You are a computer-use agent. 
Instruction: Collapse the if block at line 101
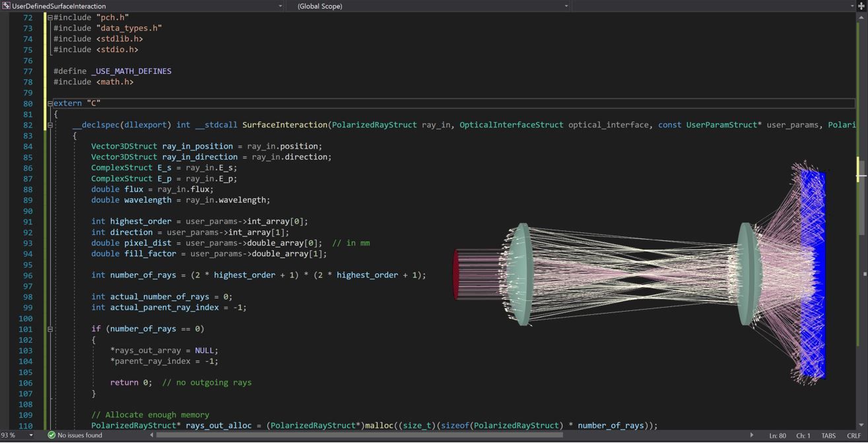click(50, 329)
